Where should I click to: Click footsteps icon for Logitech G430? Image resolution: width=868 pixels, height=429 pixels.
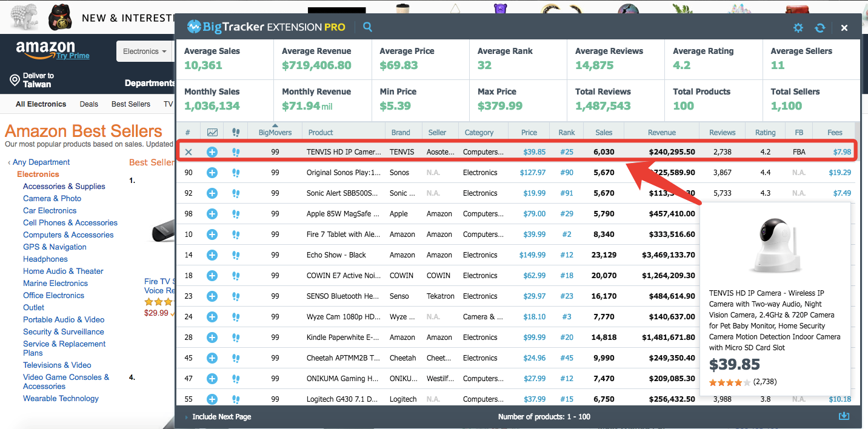tap(236, 399)
